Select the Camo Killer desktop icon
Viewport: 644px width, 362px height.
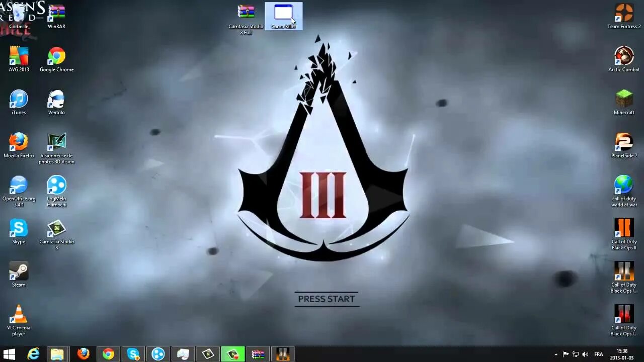pos(284,16)
